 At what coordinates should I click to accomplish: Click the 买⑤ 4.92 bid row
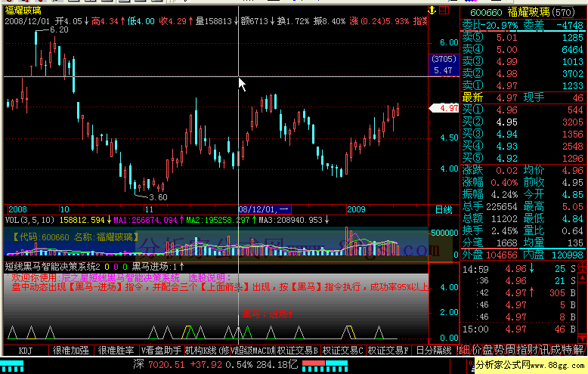coord(523,158)
